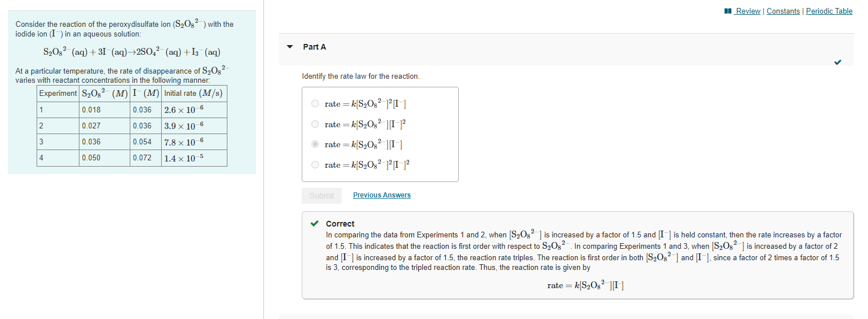Click the Experiment column header

coord(58,93)
